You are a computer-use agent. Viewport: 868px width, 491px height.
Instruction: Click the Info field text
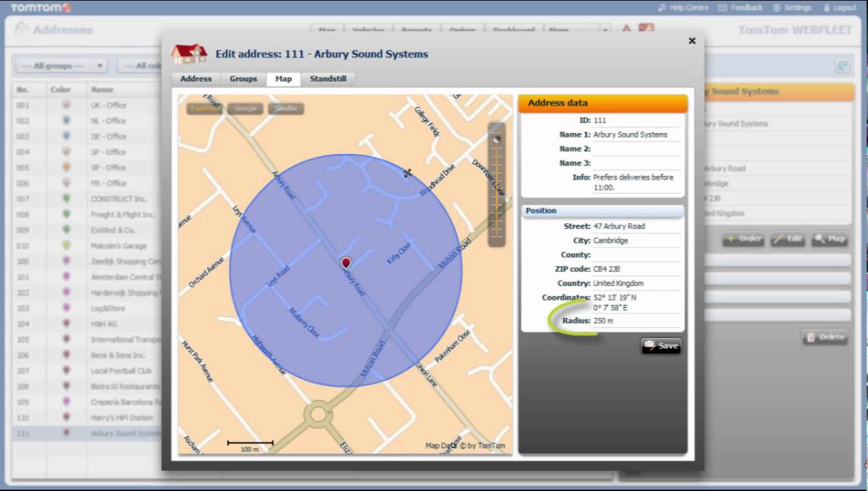(x=634, y=182)
